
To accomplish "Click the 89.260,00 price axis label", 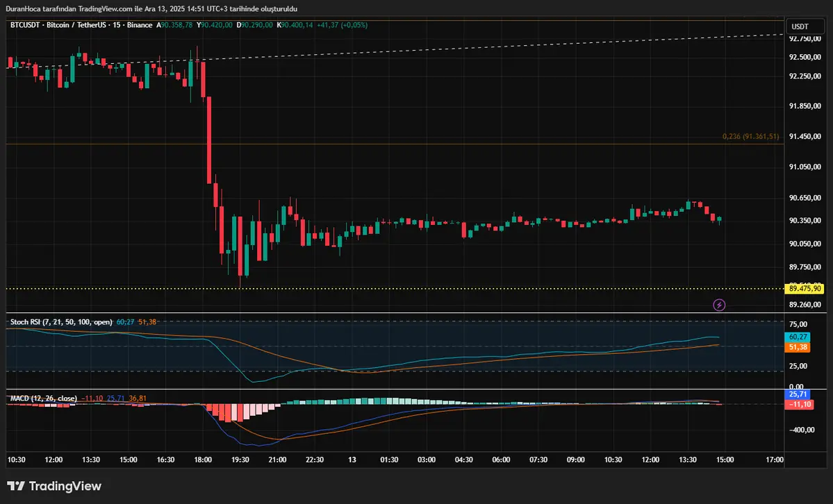I will tap(805, 304).
